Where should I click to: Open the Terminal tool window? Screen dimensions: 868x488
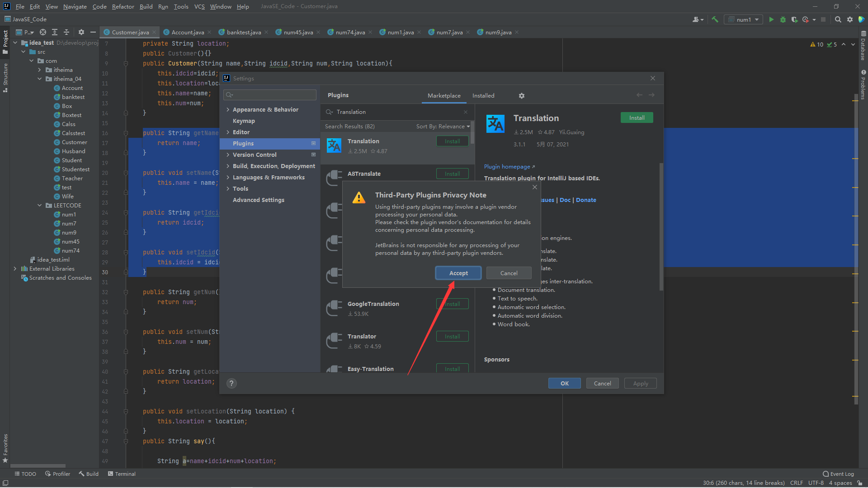click(122, 474)
